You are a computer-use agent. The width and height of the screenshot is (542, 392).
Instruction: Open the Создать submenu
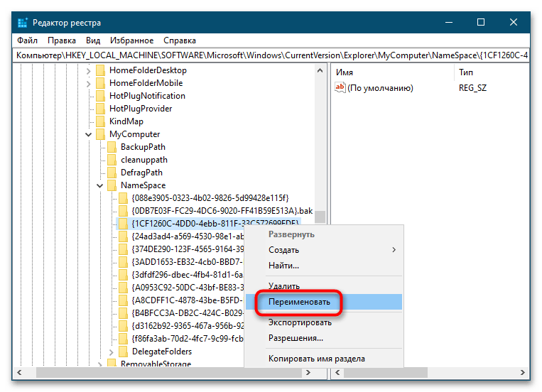pyautogui.click(x=283, y=250)
